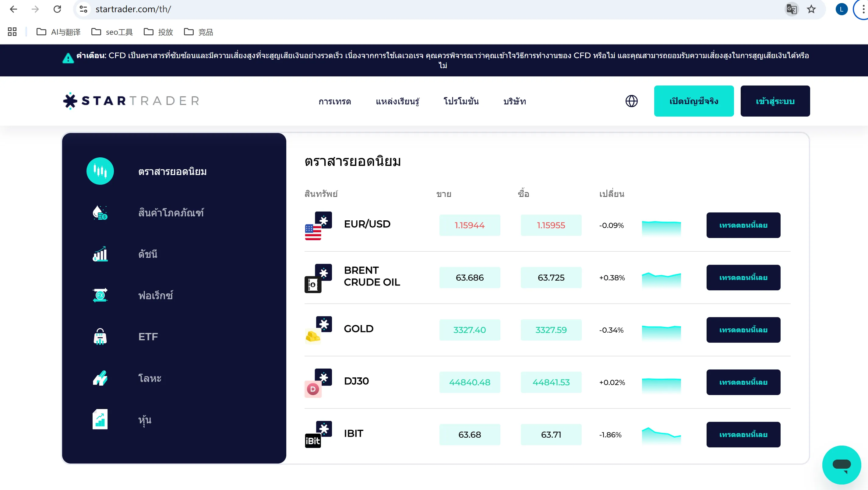
Task: Click the IBIT trade now button
Action: pyautogui.click(x=743, y=435)
